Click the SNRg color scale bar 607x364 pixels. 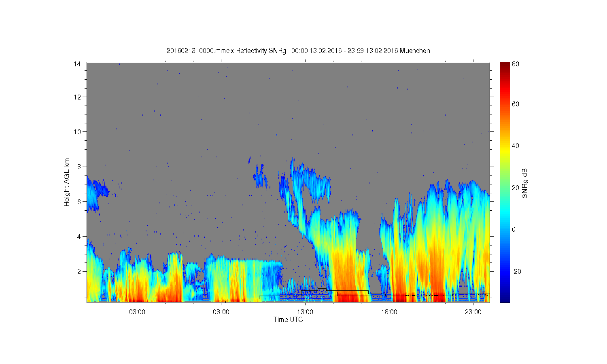click(505, 182)
